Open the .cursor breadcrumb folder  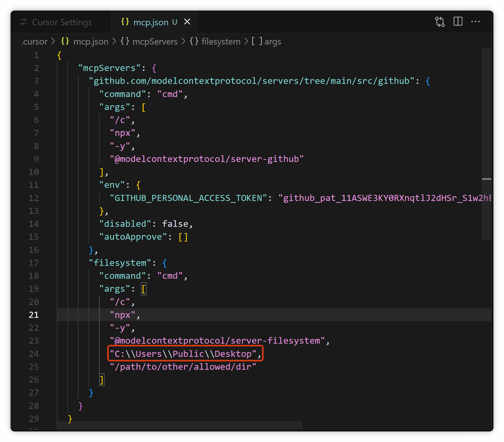tap(34, 41)
